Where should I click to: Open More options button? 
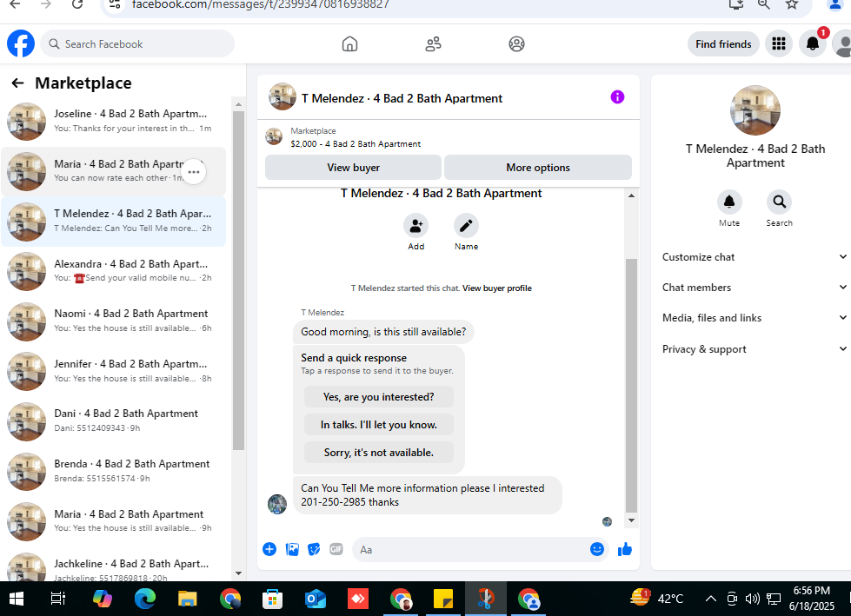pyautogui.click(x=538, y=168)
